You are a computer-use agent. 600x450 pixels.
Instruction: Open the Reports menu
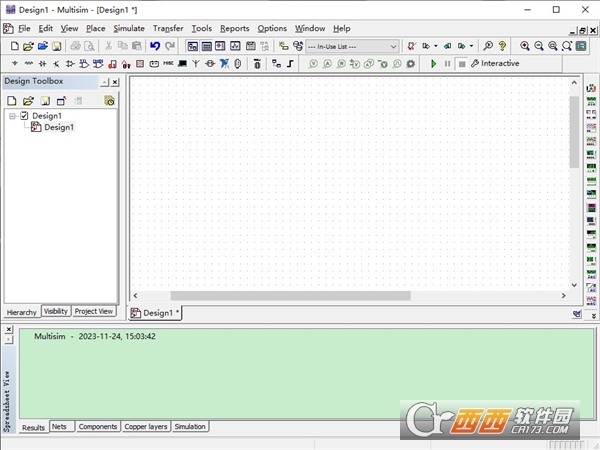point(235,28)
